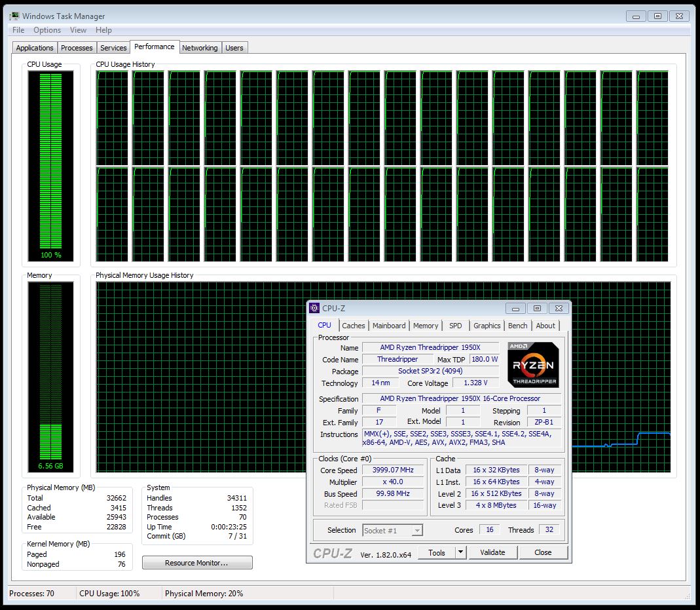Open the Tools dropdown arrow in CPU-Z

click(460, 552)
